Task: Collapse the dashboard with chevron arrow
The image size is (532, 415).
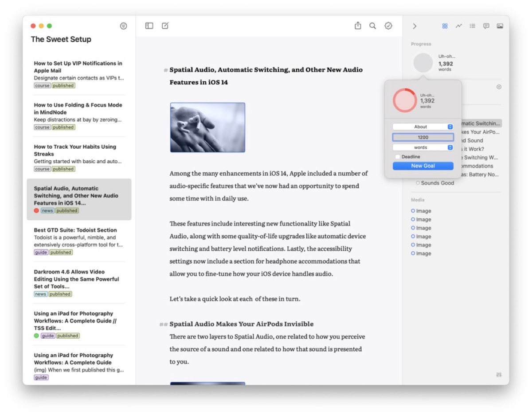Action: (x=415, y=26)
